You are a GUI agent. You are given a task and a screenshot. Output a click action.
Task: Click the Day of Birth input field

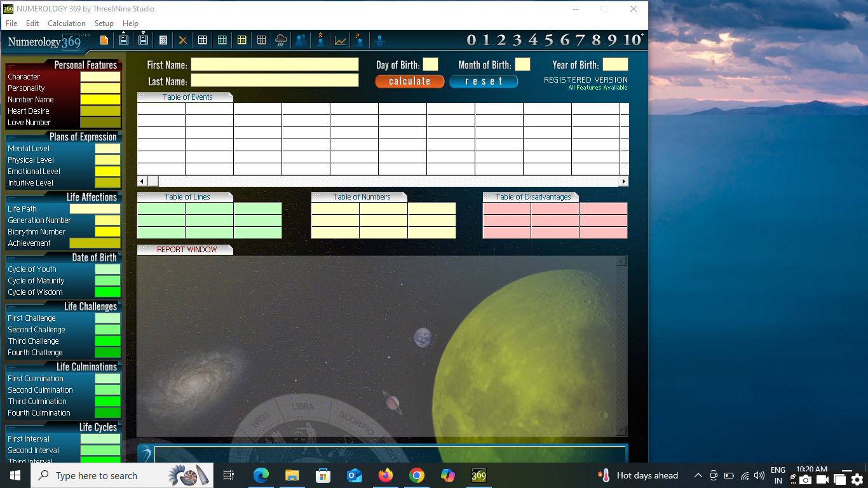coord(430,64)
